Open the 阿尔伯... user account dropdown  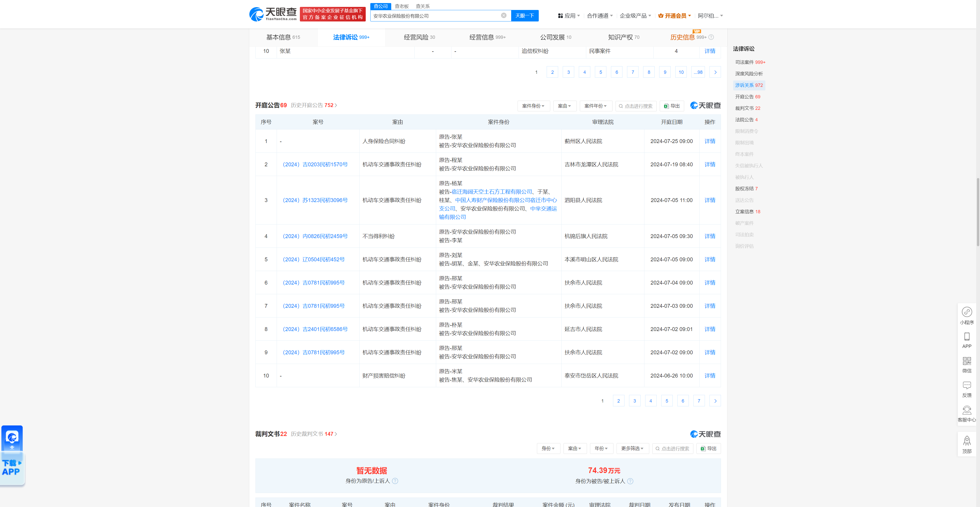(x=710, y=16)
